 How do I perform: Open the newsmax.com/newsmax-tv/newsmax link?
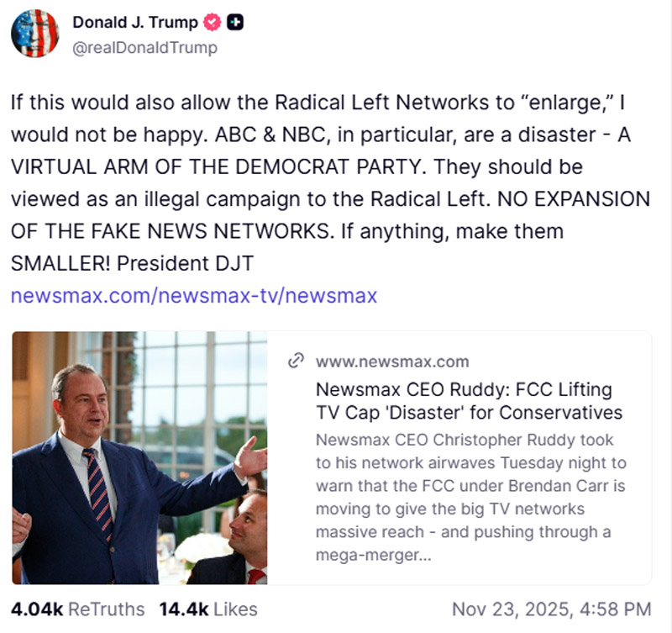pyautogui.click(x=193, y=296)
